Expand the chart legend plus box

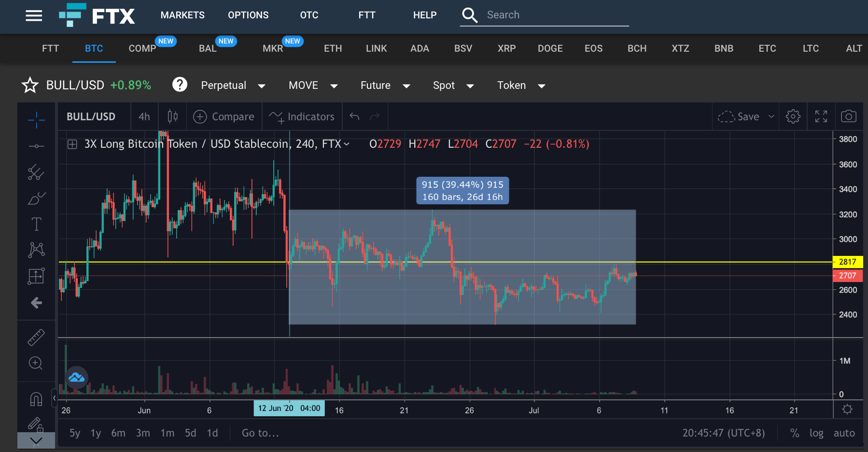point(72,144)
